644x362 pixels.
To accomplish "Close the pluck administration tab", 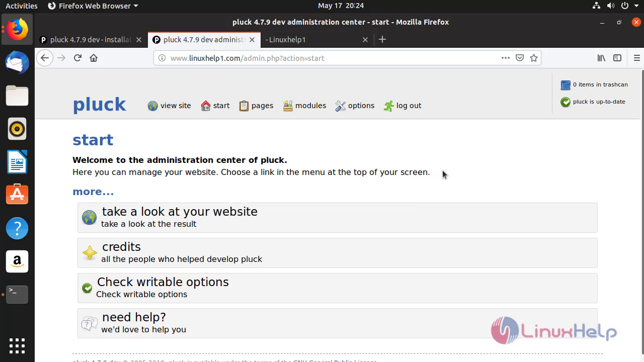I will point(252,40).
